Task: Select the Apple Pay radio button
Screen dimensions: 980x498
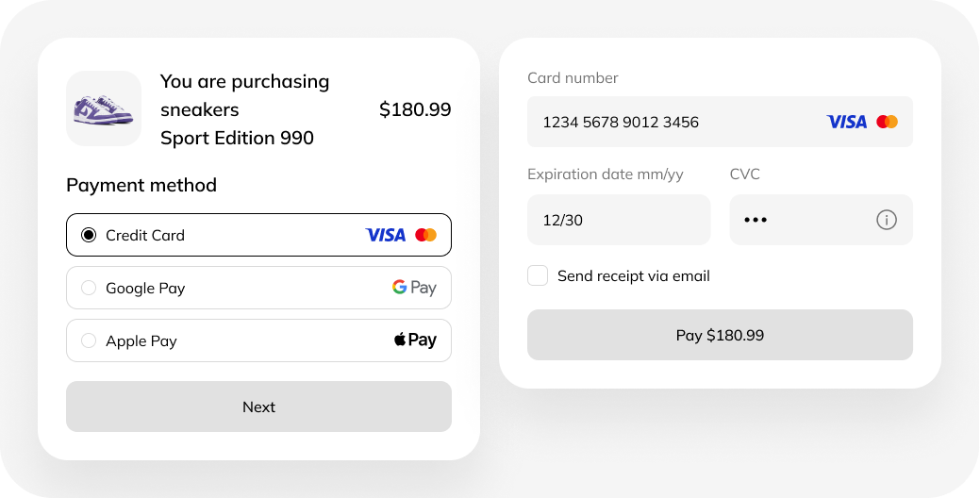Action: tap(89, 340)
